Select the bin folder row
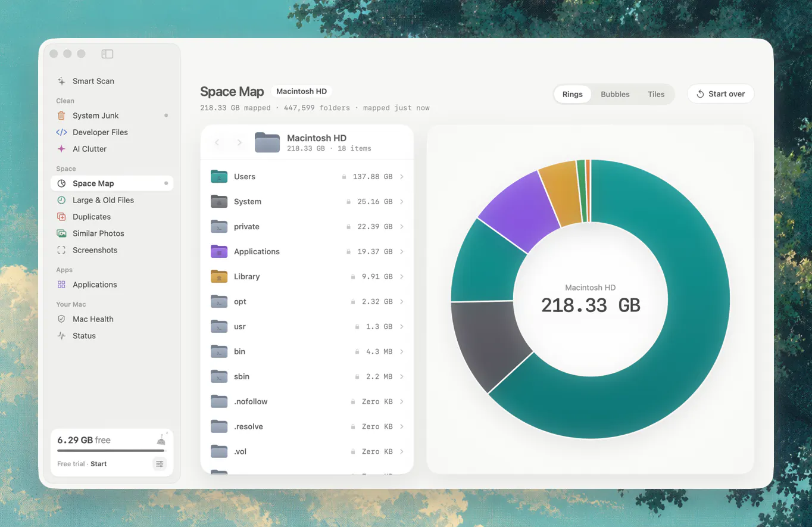This screenshot has height=527, width=812. coord(307,352)
